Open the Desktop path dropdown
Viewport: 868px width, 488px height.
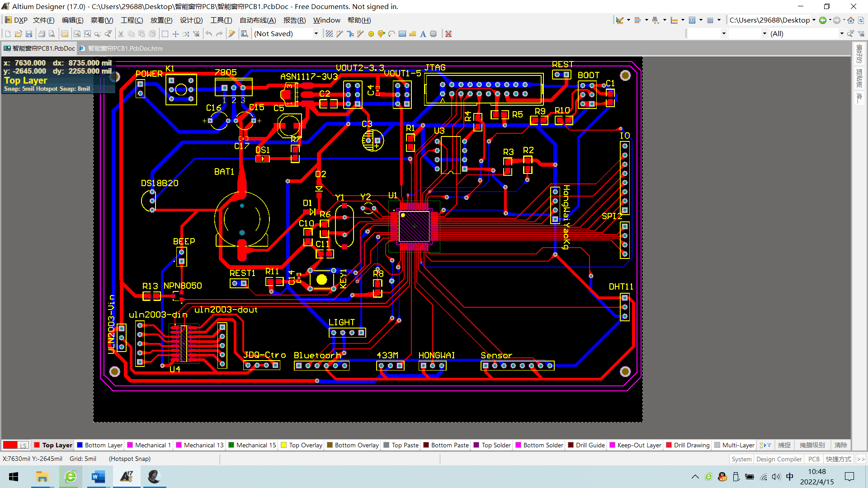(x=814, y=20)
